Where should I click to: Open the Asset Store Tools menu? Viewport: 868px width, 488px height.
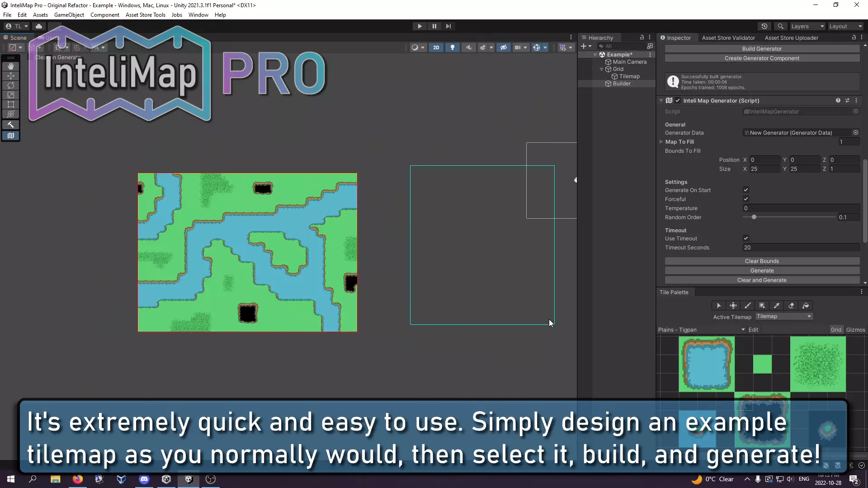click(x=146, y=15)
